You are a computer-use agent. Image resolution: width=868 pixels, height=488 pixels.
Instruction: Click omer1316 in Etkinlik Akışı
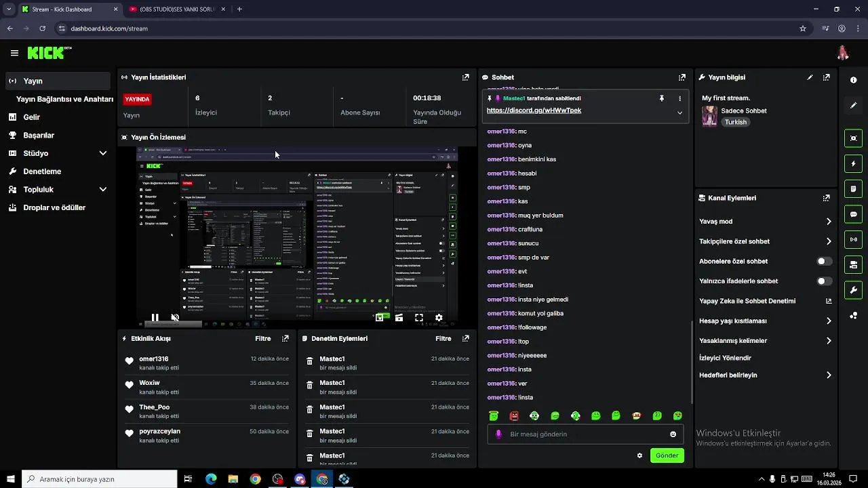(x=154, y=359)
